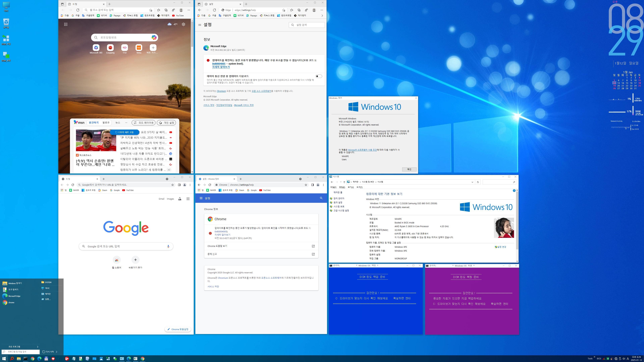Click 자세히 알아보기 link in Edge update error

pos(221,67)
